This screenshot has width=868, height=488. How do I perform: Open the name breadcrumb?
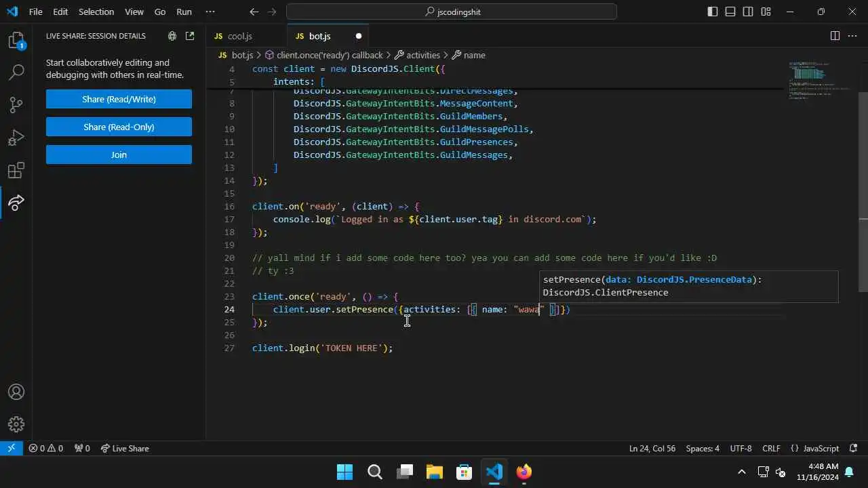(x=469, y=55)
